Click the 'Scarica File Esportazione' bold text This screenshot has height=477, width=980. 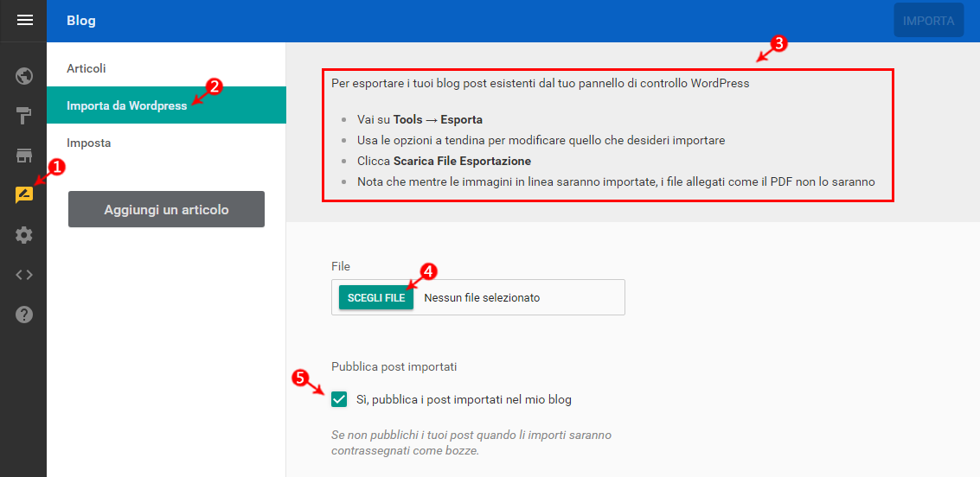(x=462, y=161)
